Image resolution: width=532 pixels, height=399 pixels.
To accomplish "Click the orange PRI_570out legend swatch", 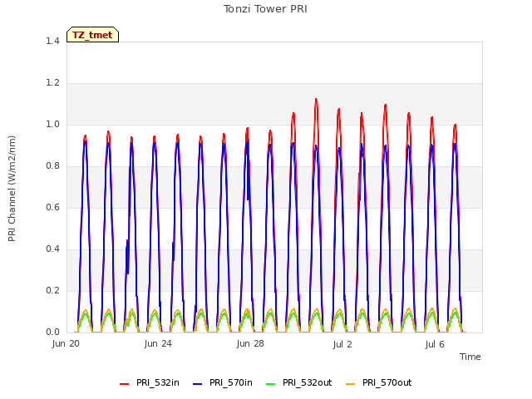I will click(351, 384).
